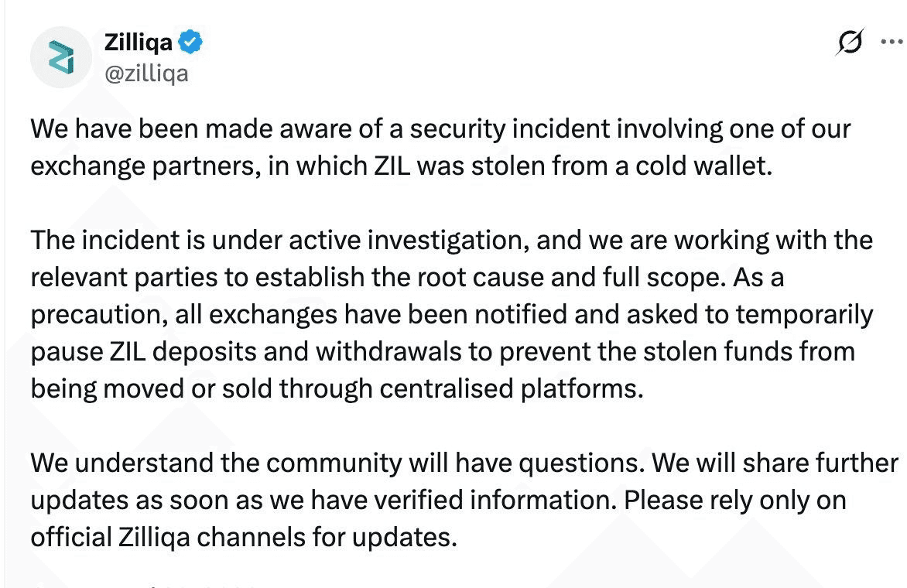
Task: Click the Zilliqa display name
Action: click(x=139, y=43)
